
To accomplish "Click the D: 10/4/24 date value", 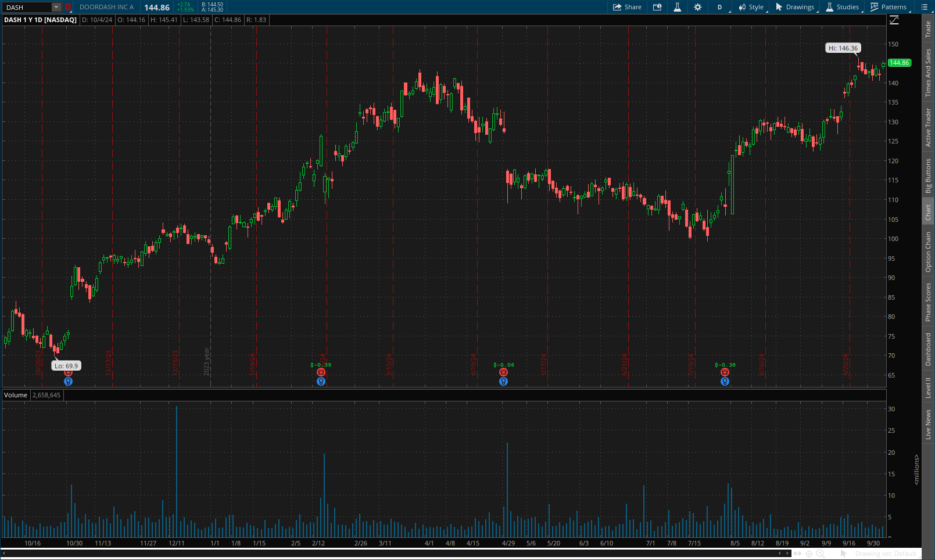I will pos(97,20).
